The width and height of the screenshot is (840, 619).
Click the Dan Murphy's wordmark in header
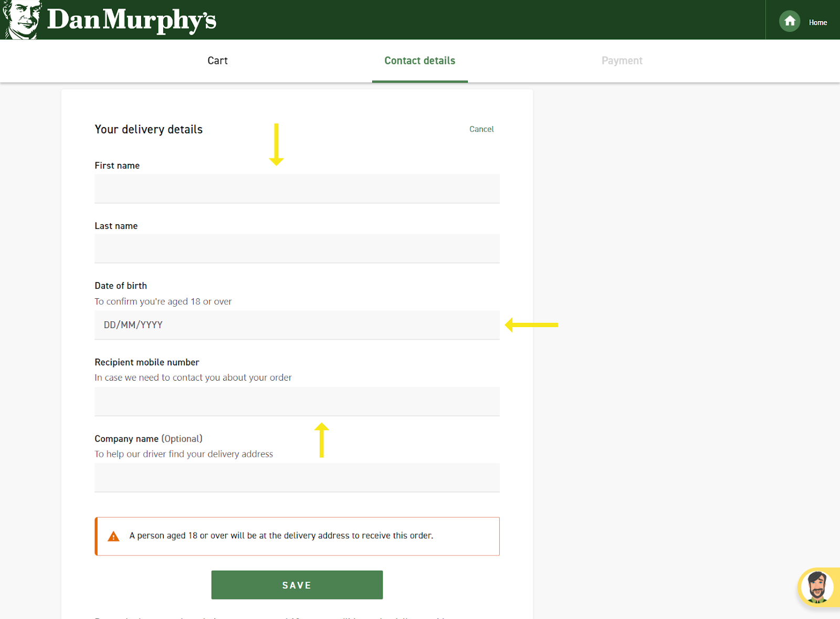pos(131,20)
